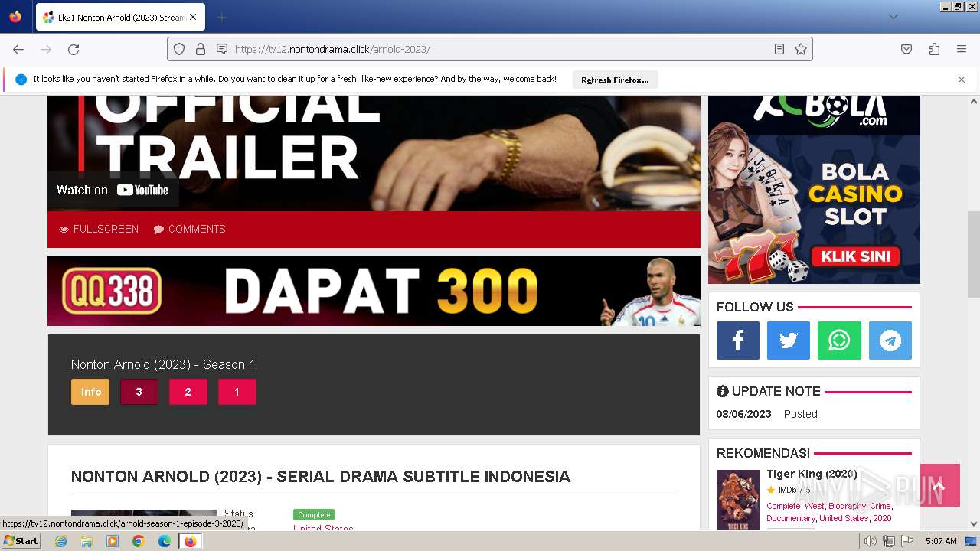Reload the current page
Image resolution: width=980 pixels, height=551 pixels.
coord(73,49)
